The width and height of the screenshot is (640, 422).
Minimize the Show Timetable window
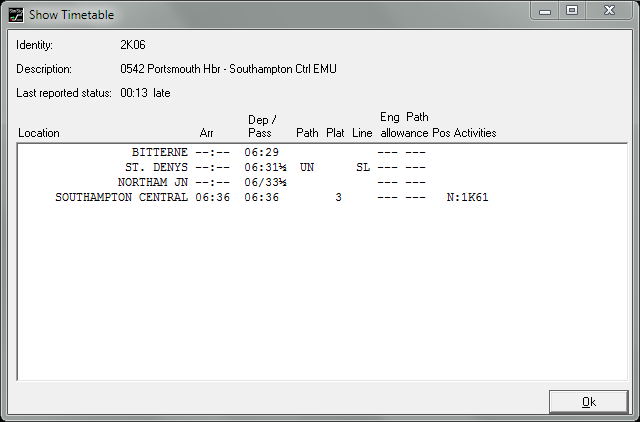[x=544, y=10]
